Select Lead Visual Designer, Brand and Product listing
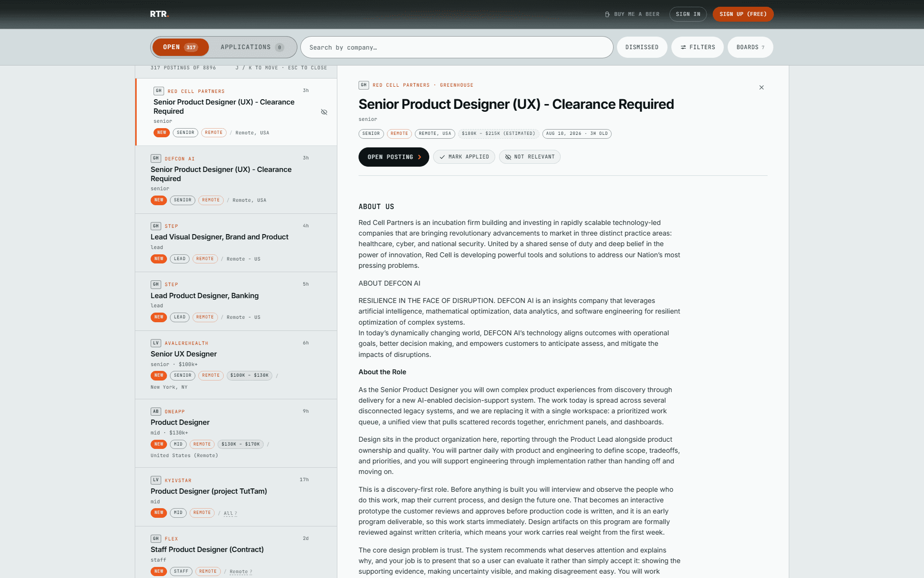Viewport: 924px width, 578px height. click(236, 243)
